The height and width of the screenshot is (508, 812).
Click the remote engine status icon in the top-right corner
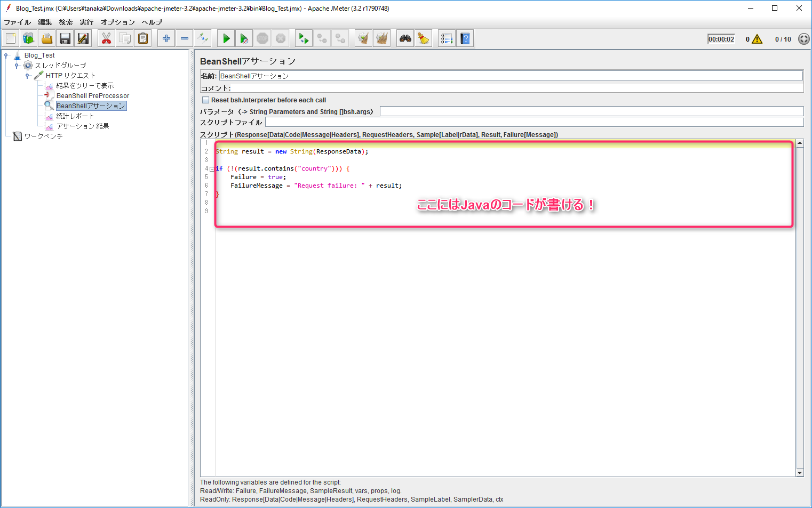pos(803,39)
